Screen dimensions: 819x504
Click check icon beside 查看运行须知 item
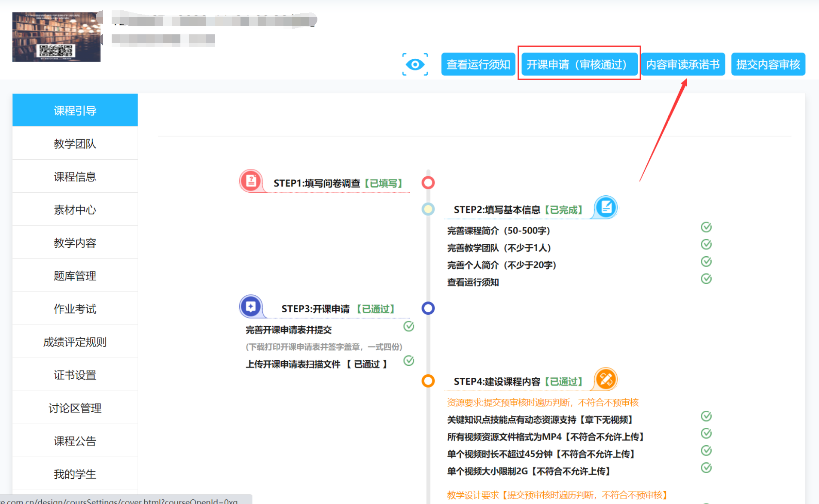pos(706,279)
